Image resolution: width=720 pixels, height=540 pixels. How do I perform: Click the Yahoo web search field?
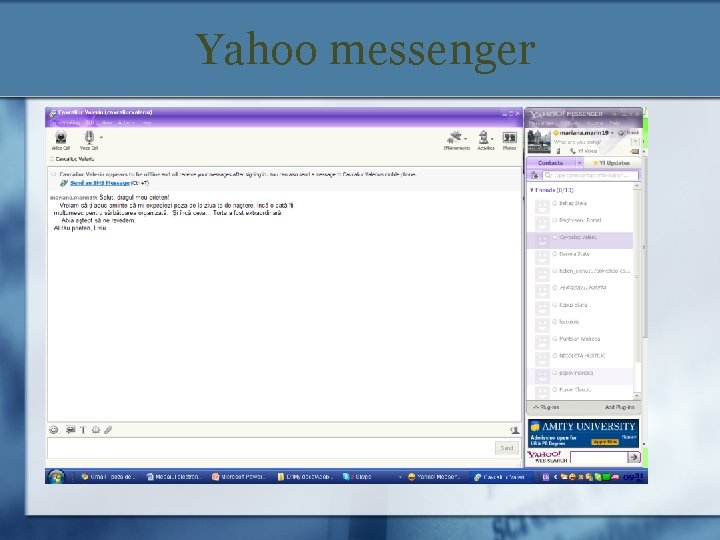click(598, 457)
